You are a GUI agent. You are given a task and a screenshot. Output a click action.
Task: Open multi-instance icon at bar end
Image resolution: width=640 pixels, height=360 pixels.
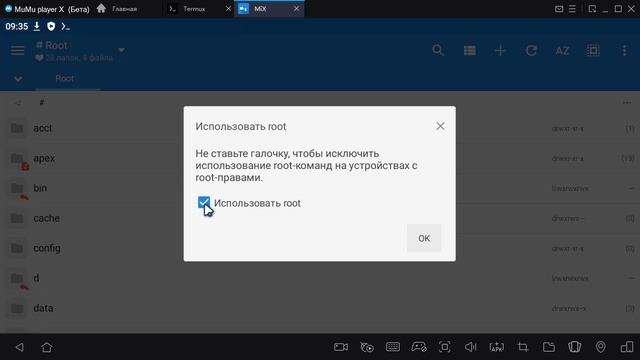click(x=627, y=347)
